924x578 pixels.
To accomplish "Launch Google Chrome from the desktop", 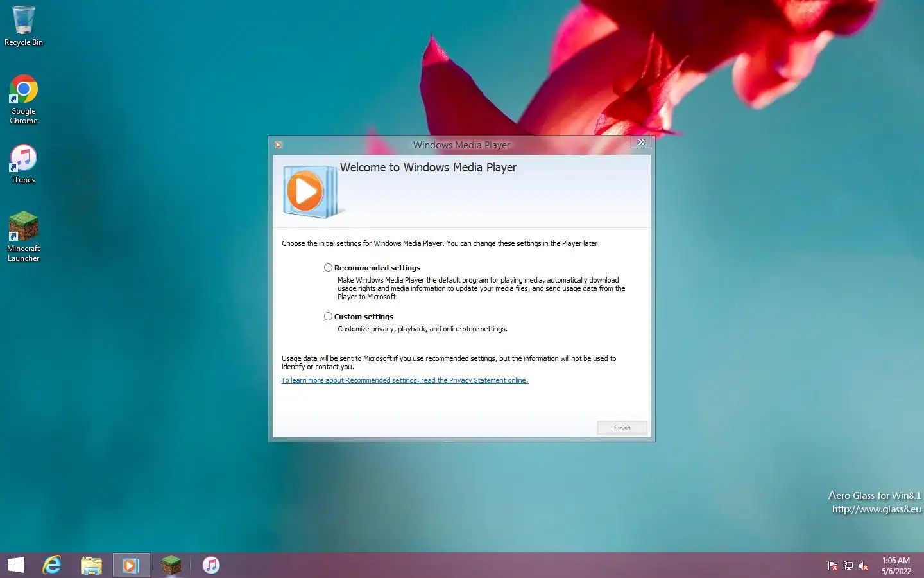I will [x=24, y=100].
